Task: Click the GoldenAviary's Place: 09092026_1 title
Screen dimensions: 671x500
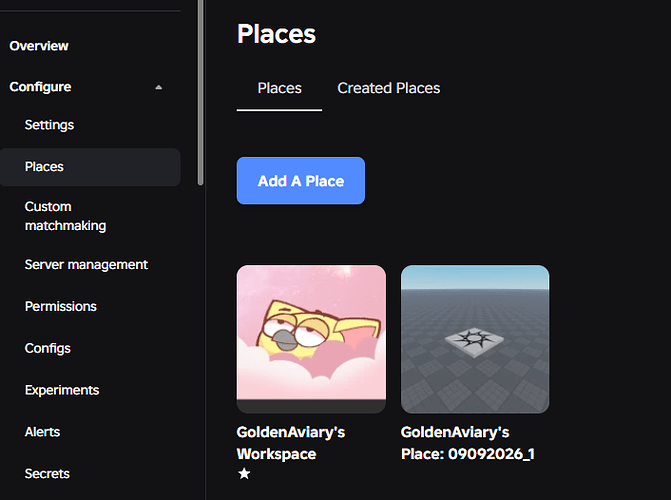Action: [468, 443]
